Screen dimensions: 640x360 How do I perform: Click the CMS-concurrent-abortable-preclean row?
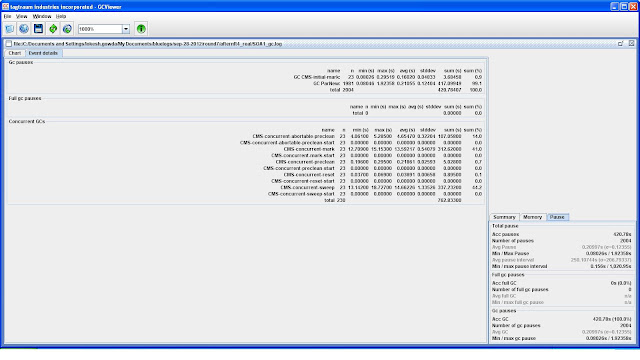coord(293,136)
